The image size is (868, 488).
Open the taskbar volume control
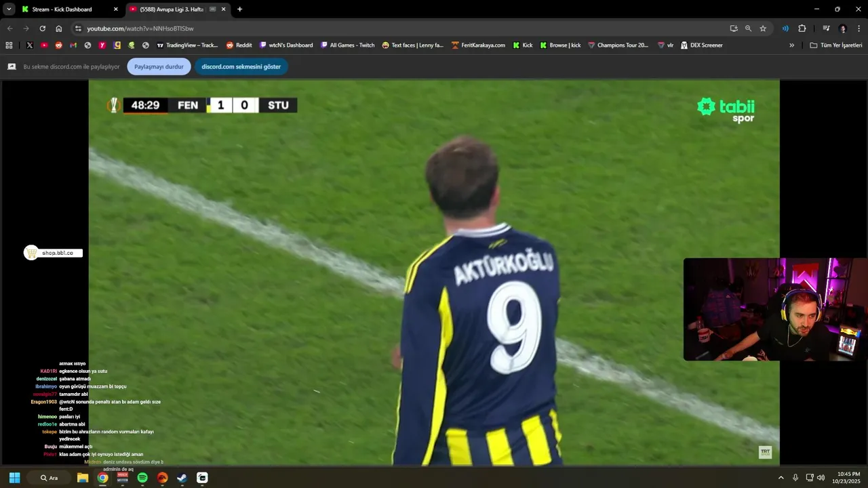(x=821, y=478)
